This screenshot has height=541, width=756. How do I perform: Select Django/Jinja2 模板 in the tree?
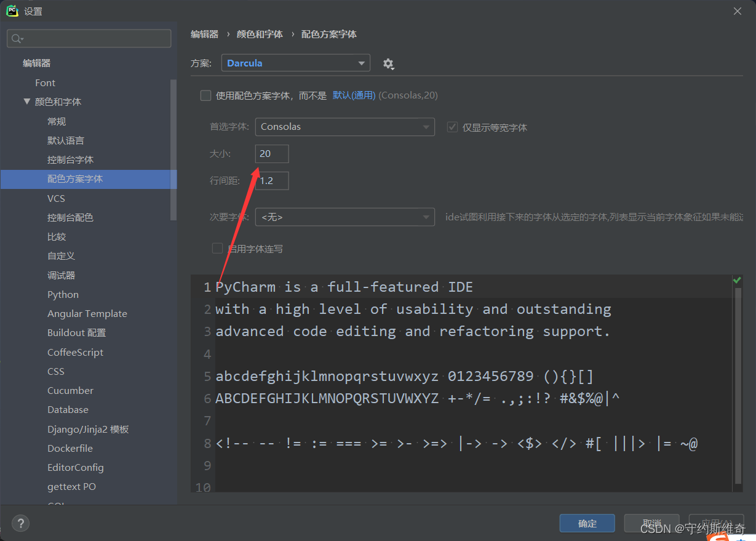point(88,429)
